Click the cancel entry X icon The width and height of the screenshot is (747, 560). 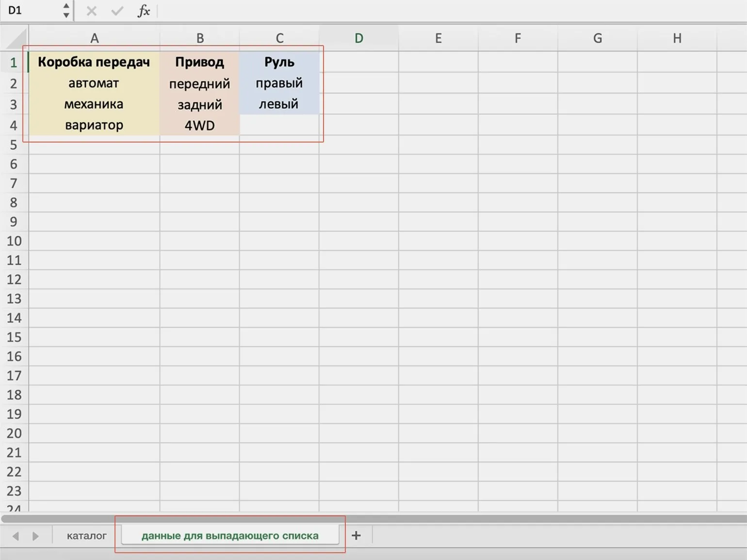[x=91, y=11]
